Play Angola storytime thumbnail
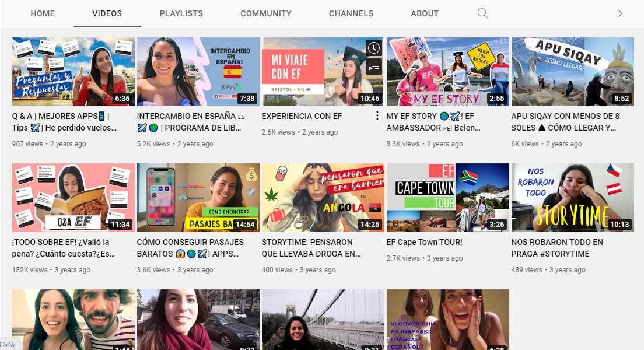Image resolution: width=644 pixels, height=350 pixels. coord(323,198)
